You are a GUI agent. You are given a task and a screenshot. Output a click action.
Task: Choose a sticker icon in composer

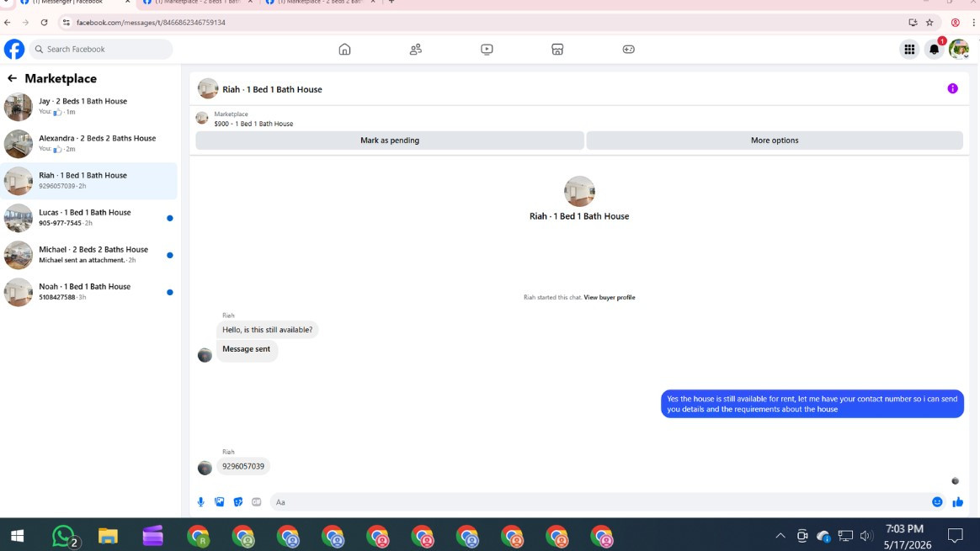click(238, 502)
